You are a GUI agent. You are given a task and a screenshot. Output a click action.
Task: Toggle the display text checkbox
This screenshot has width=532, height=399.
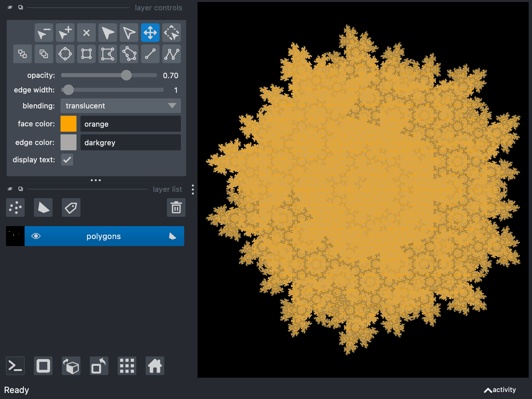(x=67, y=160)
